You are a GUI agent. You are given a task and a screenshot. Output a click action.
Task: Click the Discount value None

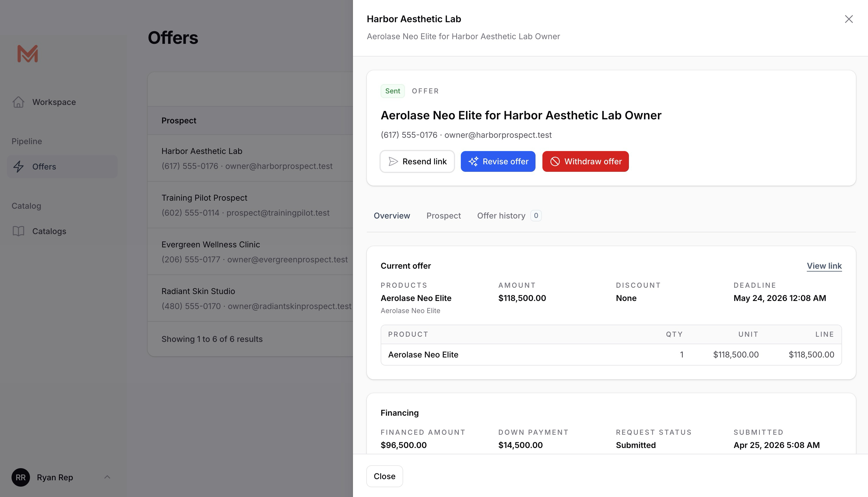(x=626, y=298)
